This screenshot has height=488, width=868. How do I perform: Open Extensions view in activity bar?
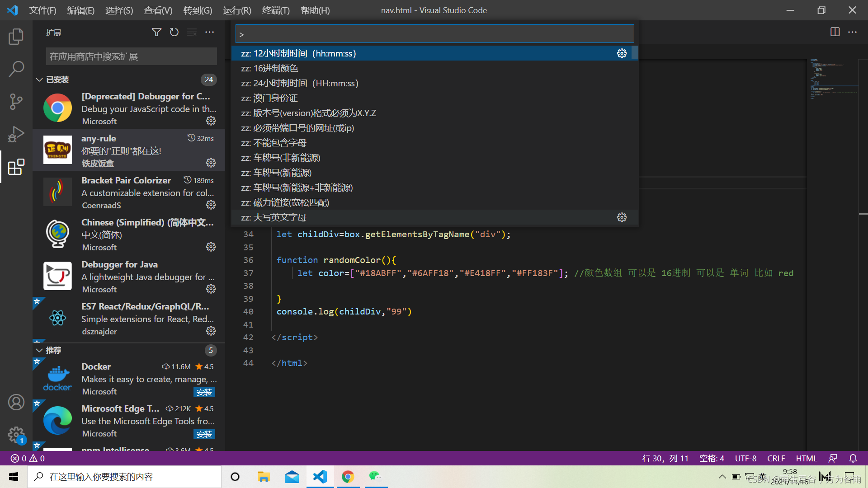16,167
